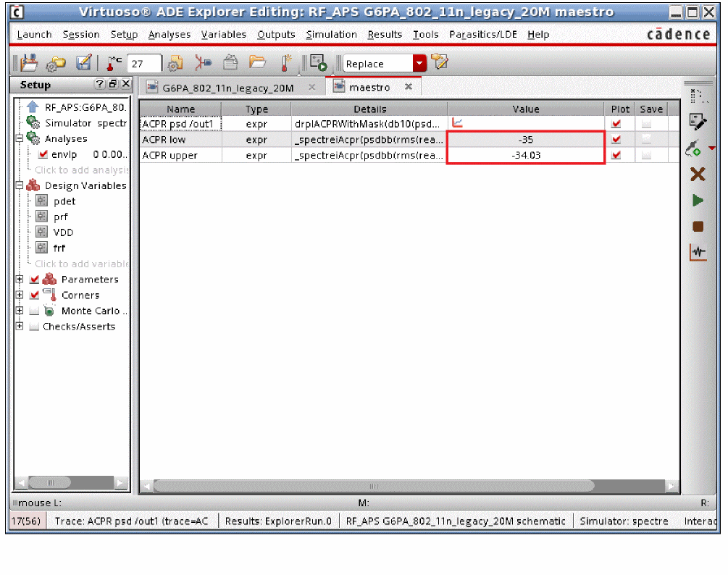This screenshot has width=728, height=575.
Task: Toggle Save checkbox for ACPR upper
Action: coord(646,155)
